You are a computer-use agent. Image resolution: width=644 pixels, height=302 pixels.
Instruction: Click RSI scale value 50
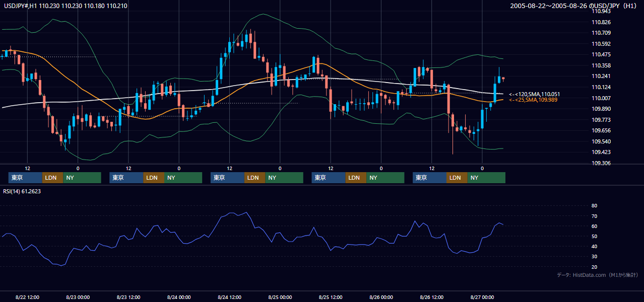tap(594, 237)
